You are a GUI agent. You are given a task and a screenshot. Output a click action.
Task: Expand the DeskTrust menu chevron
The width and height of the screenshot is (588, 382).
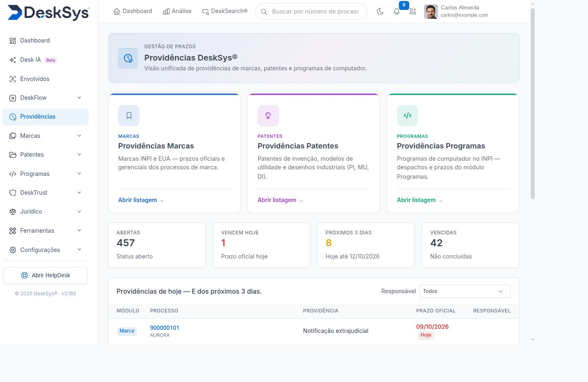click(x=79, y=193)
